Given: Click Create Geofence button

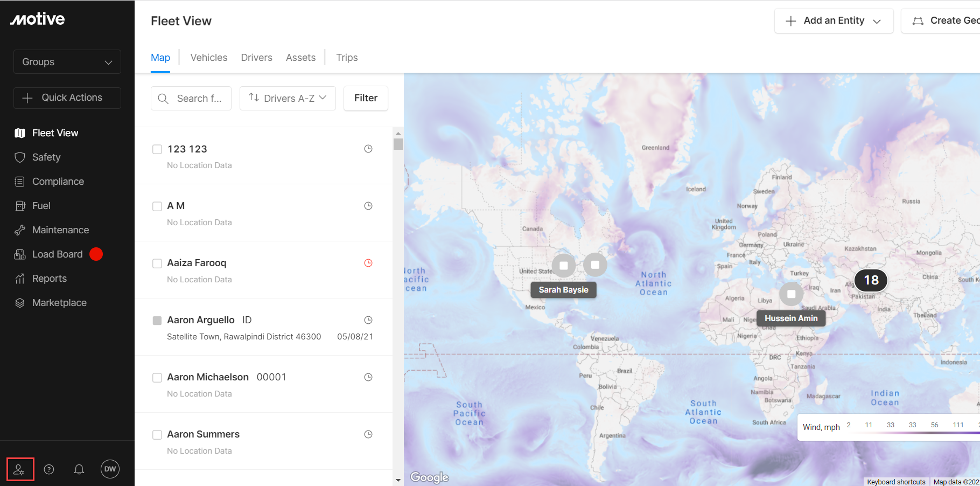Looking at the screenshot, I should 941,20.
